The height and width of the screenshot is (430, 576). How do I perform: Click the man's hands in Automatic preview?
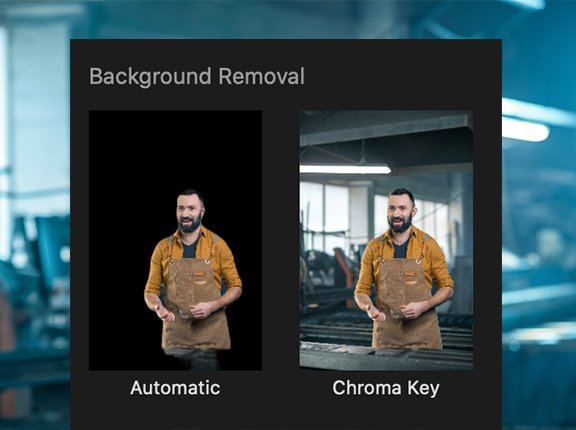184,311
